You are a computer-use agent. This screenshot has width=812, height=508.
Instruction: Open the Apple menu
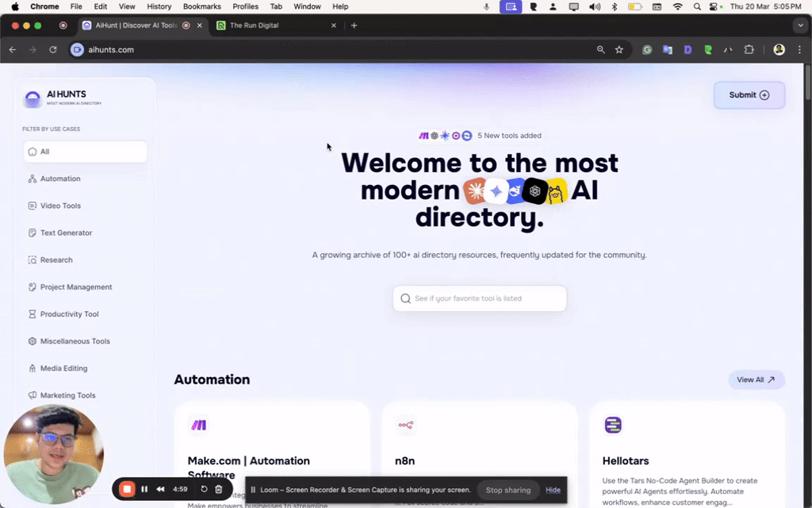(15, 6)
